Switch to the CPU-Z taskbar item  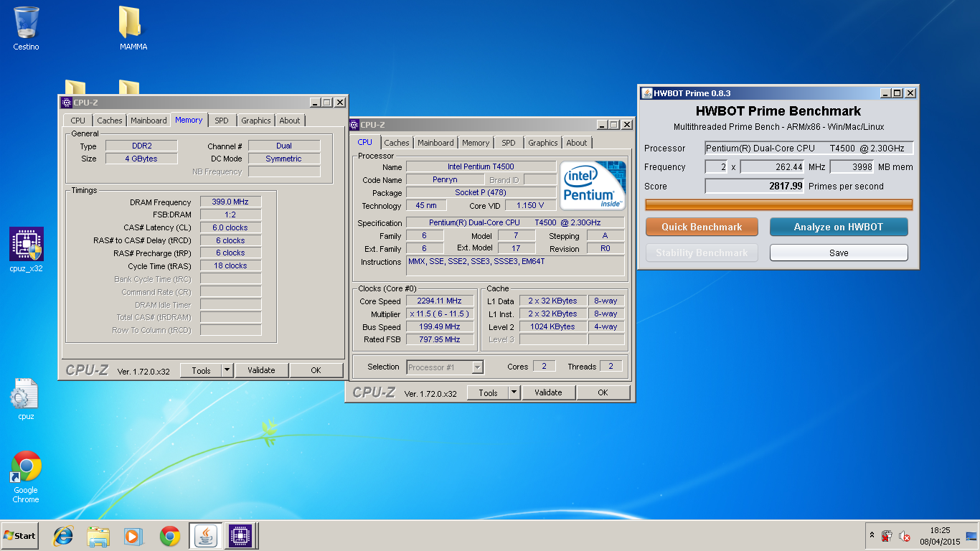tap(240, 536)
